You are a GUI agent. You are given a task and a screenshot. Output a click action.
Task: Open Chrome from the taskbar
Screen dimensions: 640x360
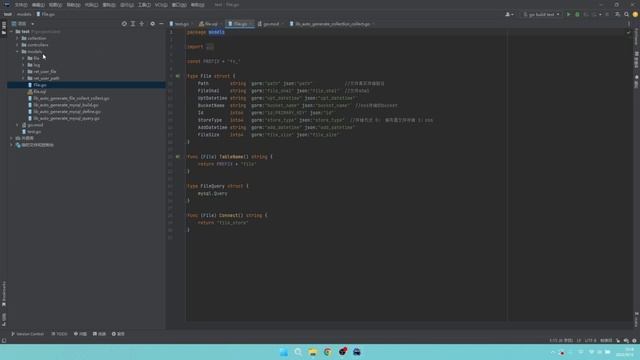(x=327, y=352)
